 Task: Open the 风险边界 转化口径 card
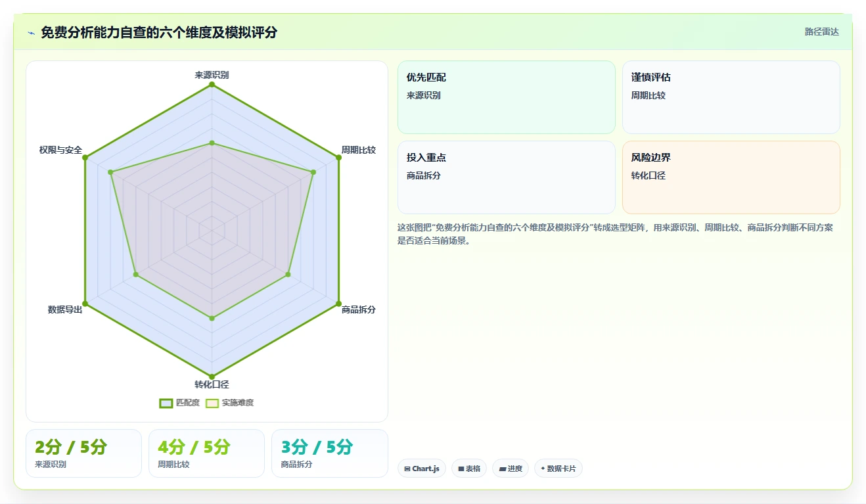pos(731,177)
